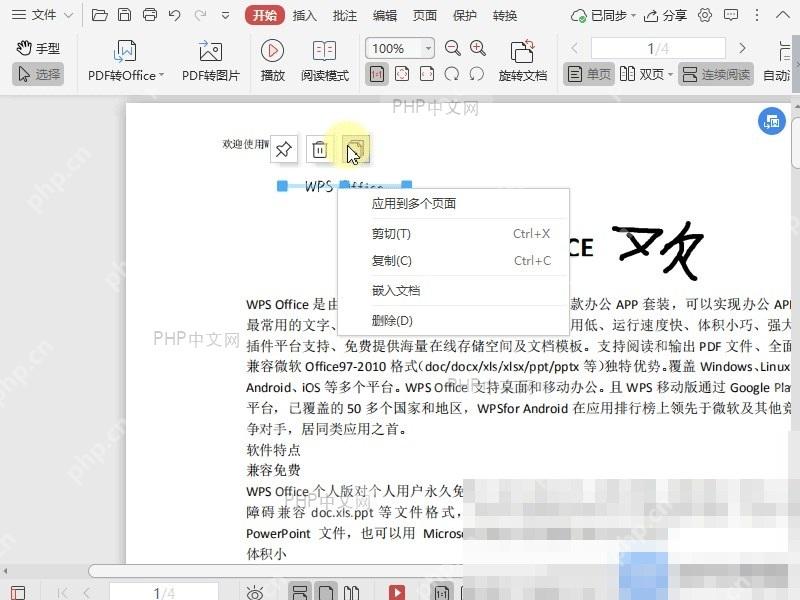Click the fit page ribbon icon

click(402, 74)
